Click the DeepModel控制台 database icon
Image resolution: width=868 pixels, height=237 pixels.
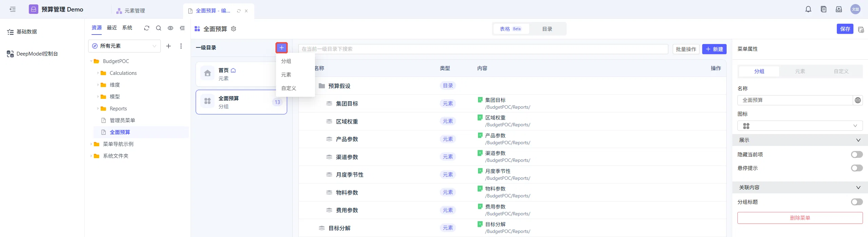[10, 54]
